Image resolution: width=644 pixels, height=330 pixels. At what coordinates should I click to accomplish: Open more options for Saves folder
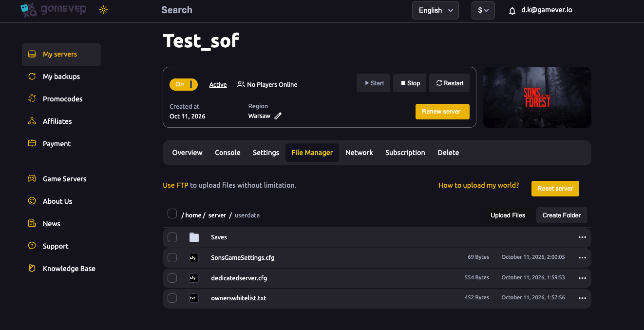coord(582,237)
